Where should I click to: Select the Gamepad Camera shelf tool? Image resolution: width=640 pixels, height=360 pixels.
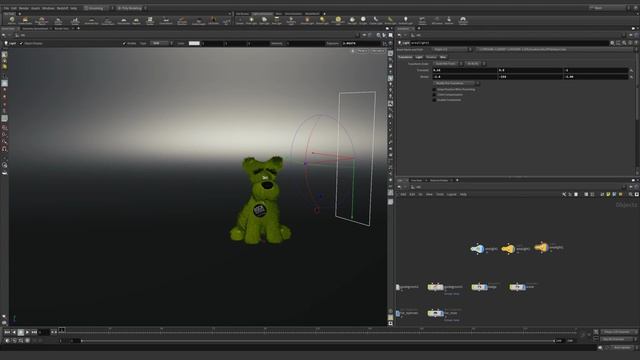(463, 21)
